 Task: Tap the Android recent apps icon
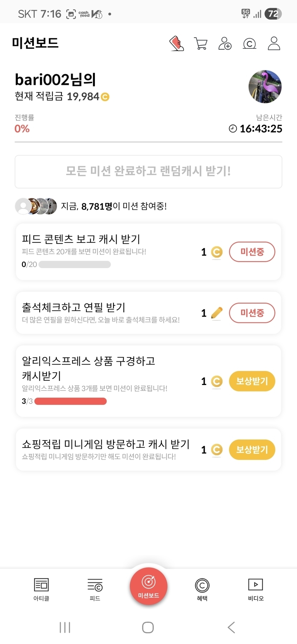click(65, 627)
